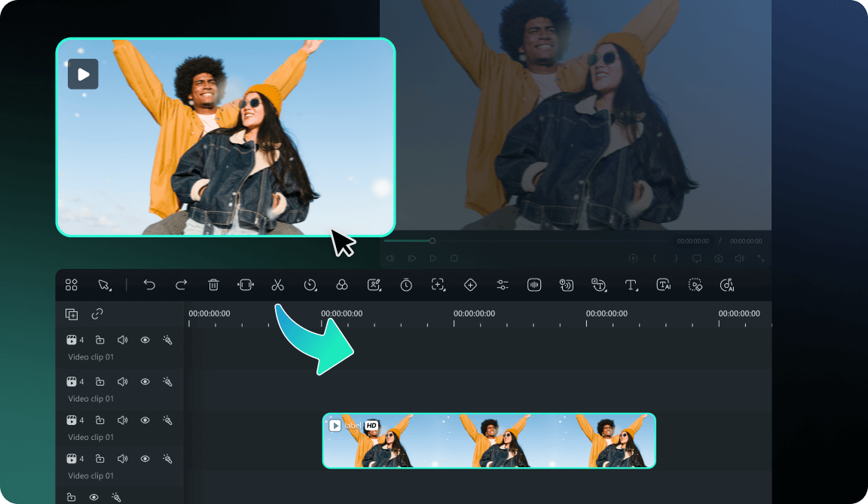
Task: Mute the topmost video track speaker
Action: 122,340
